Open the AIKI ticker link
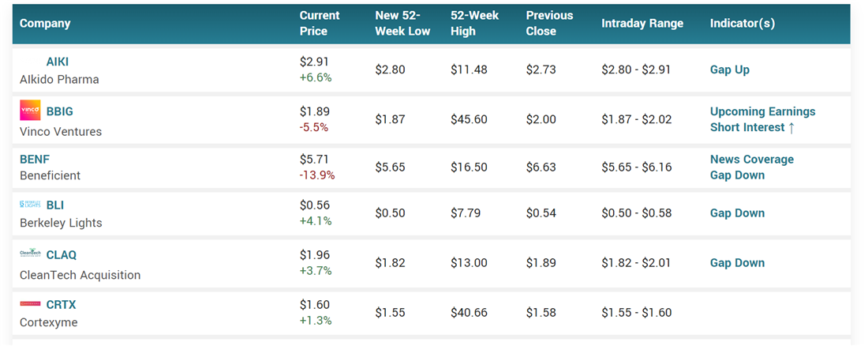Screen dimensions: 868x346 pyautogui.click(x=58, y=62)
